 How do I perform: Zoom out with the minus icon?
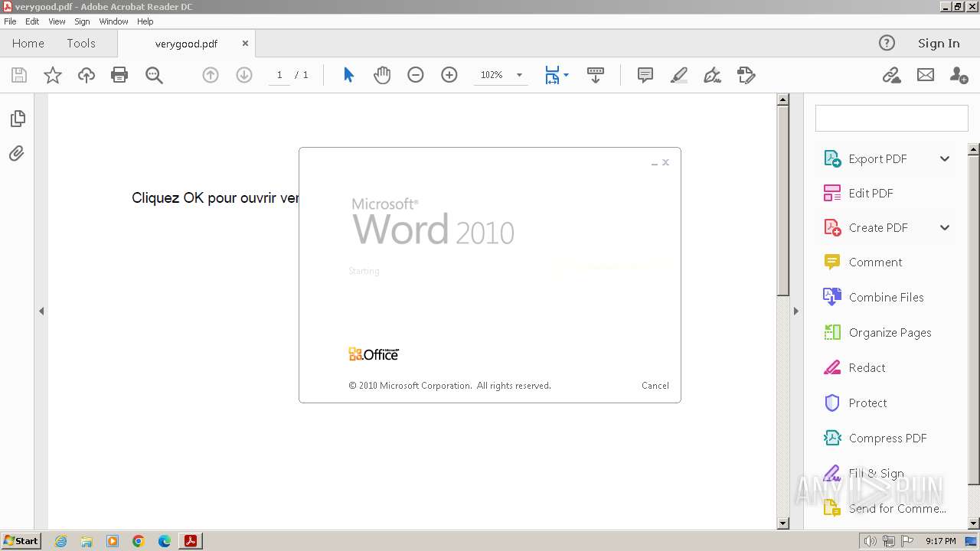[416, 75]
